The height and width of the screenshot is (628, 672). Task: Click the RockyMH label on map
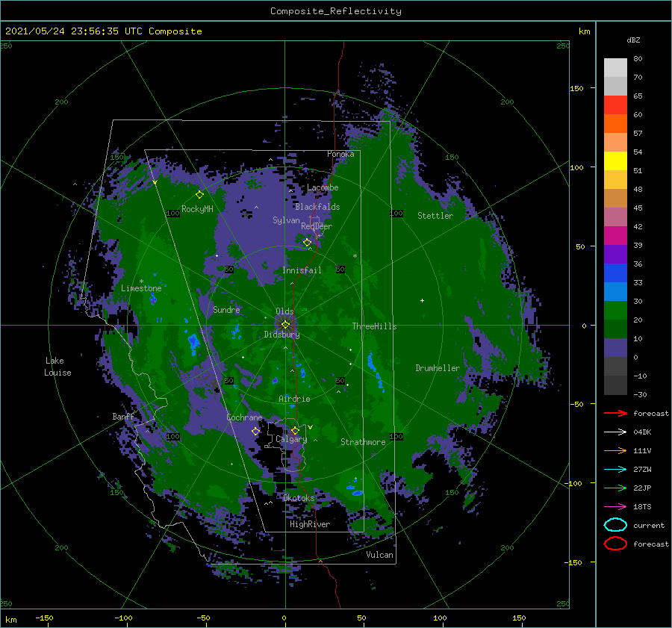coord(197,209)
